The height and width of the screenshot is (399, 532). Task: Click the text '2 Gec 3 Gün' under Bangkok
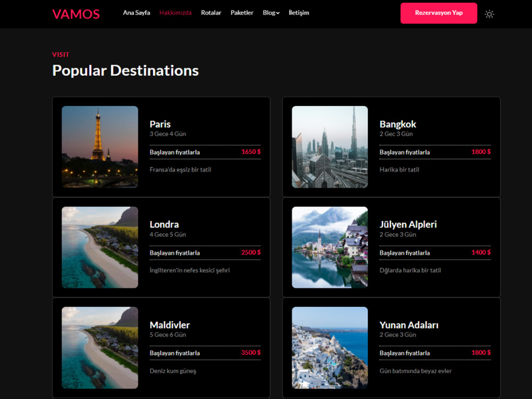pos(396,134)
